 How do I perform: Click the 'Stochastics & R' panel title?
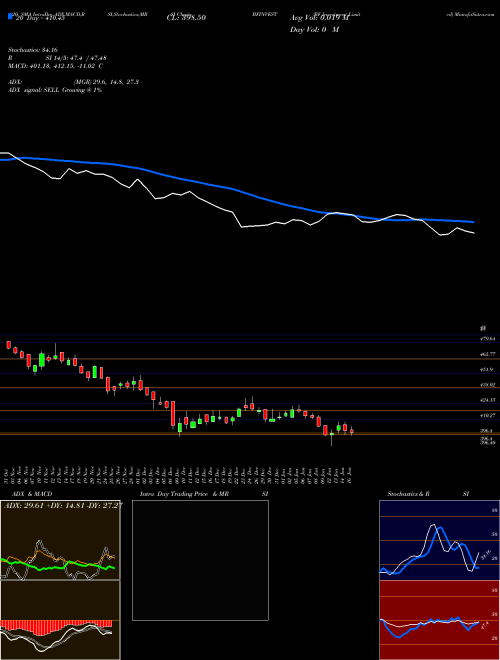point(409,494)
